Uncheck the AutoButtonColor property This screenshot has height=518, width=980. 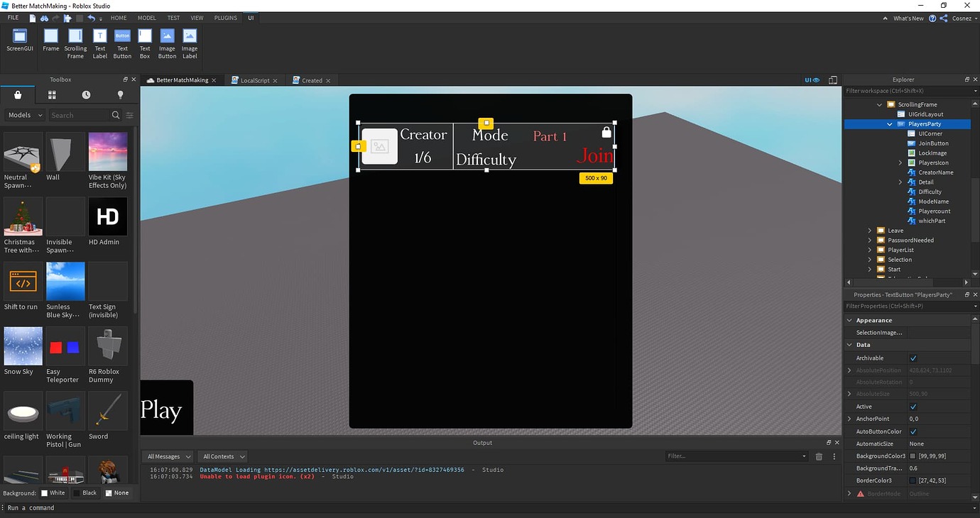coord(913,431)
